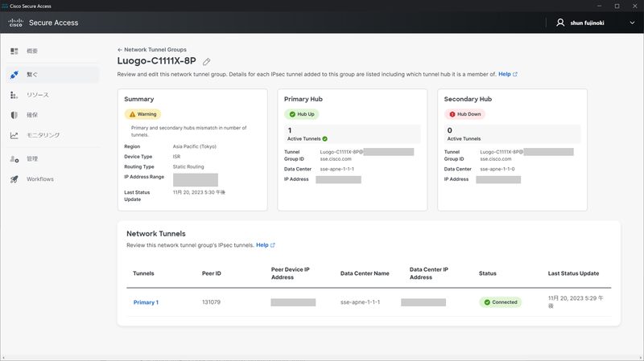Click Cisco Secure Access title bar app icon

click(x=5, y=6)
